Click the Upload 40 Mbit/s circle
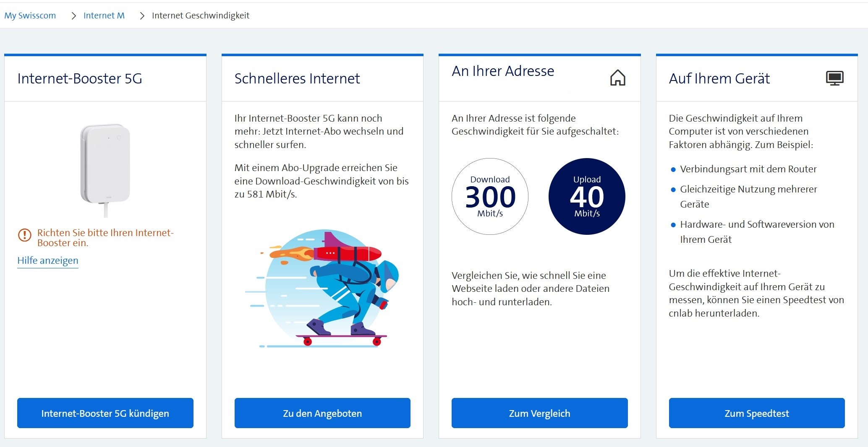 [587, 196]
